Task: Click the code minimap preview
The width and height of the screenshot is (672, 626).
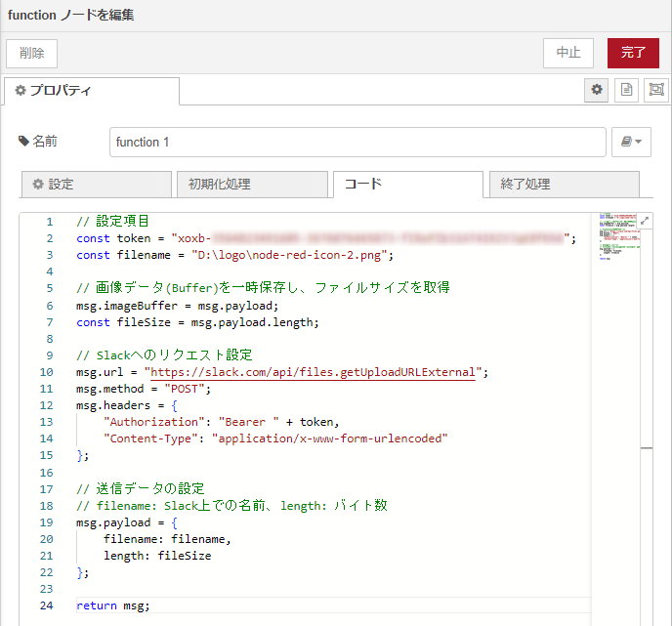Action: coord(617,236)
